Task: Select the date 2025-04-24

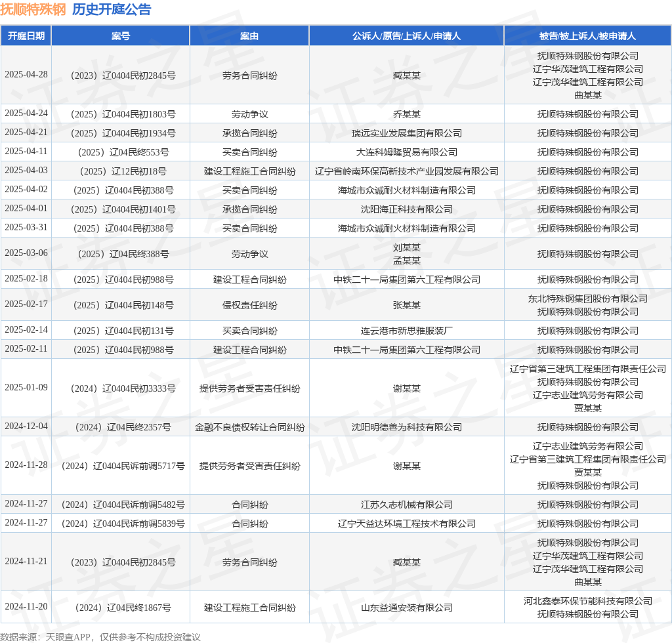Action: click(x=26, y=114)
